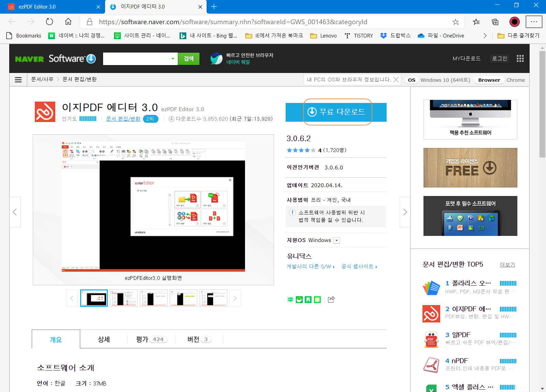Image resolution: width=546 pixels, height=392 pixels.
Task: Open the 평가 424 tab
Action: tap(152, 340)
